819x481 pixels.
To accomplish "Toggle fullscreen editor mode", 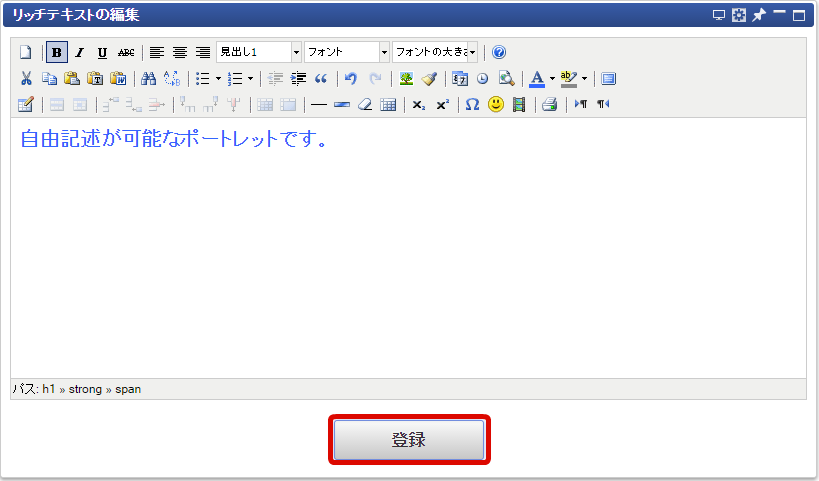I will click(x=608, y=78).
